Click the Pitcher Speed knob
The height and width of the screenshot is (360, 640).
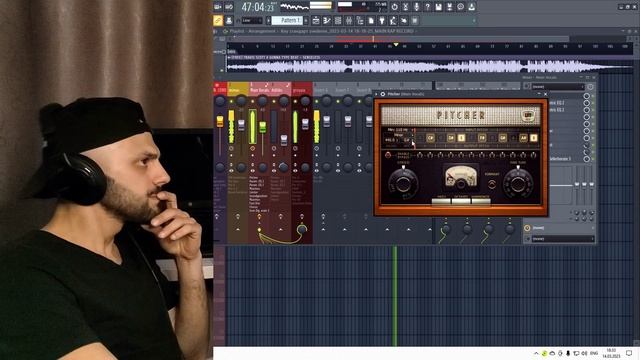[403, 183]
